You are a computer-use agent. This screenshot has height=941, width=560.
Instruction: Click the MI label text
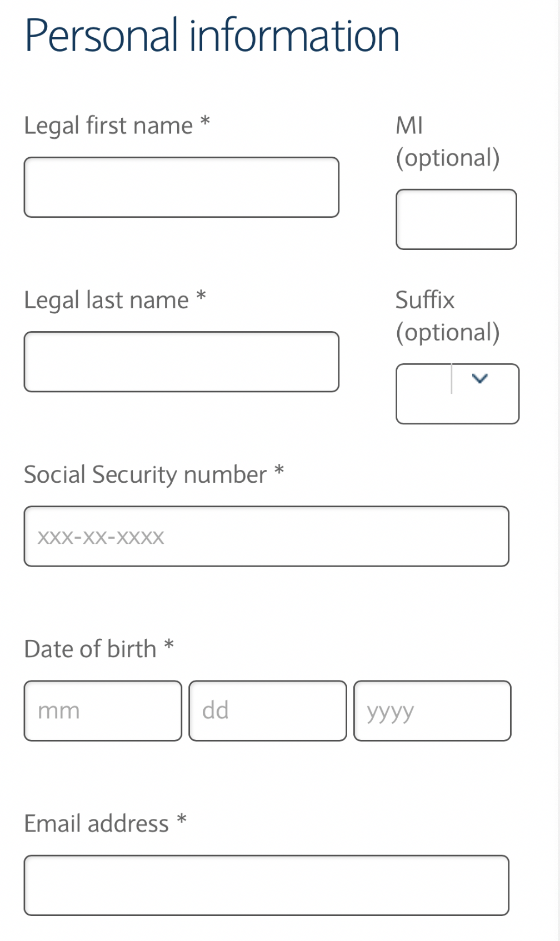[409, 126]
